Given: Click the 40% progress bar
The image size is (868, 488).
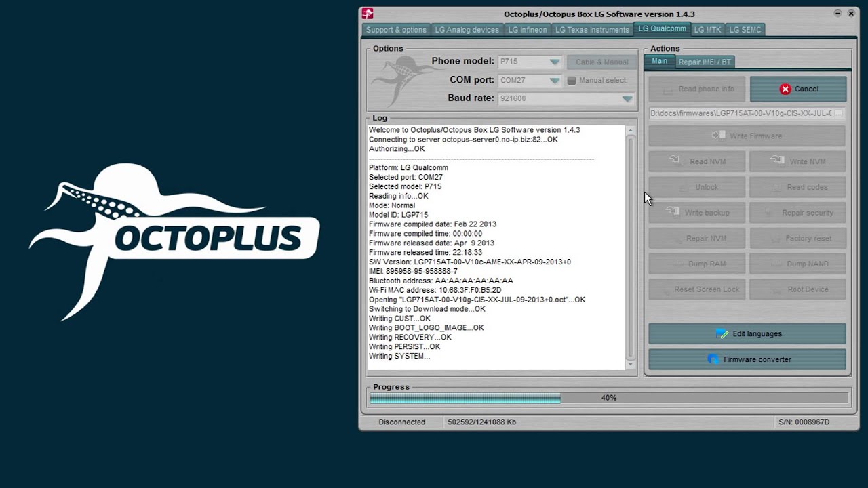Looking at the screenshot, I should click(608, 398).
